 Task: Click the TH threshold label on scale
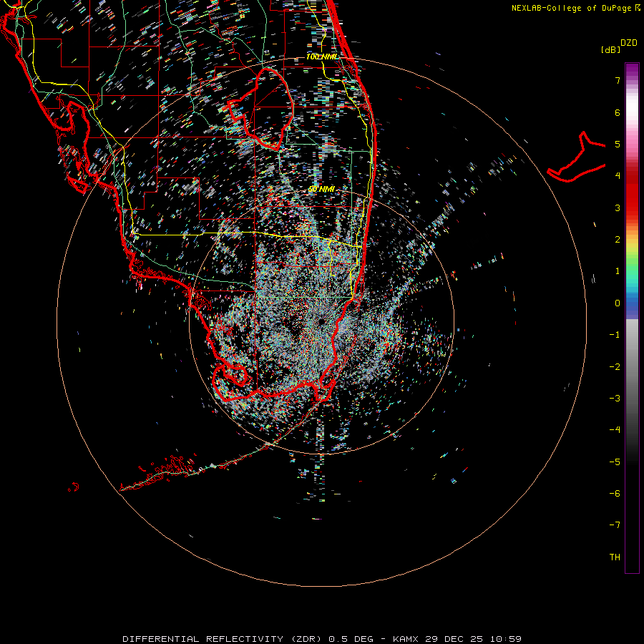point(615,557)
